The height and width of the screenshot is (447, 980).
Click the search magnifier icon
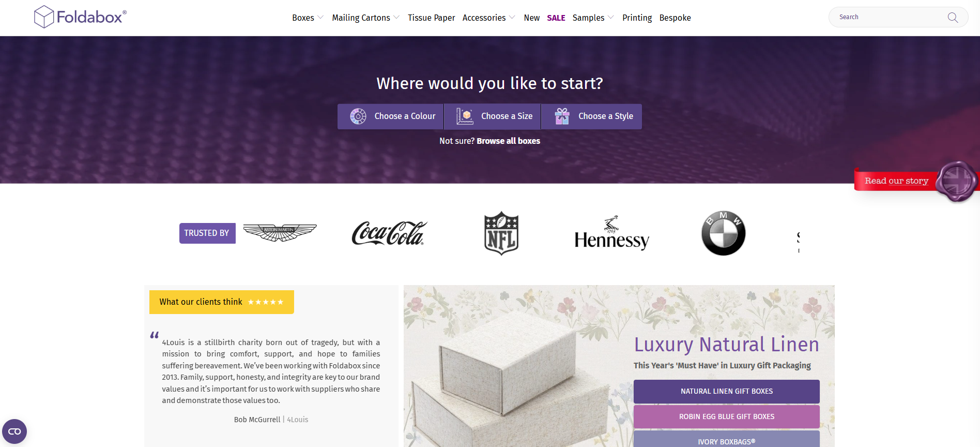coord(953,18)
